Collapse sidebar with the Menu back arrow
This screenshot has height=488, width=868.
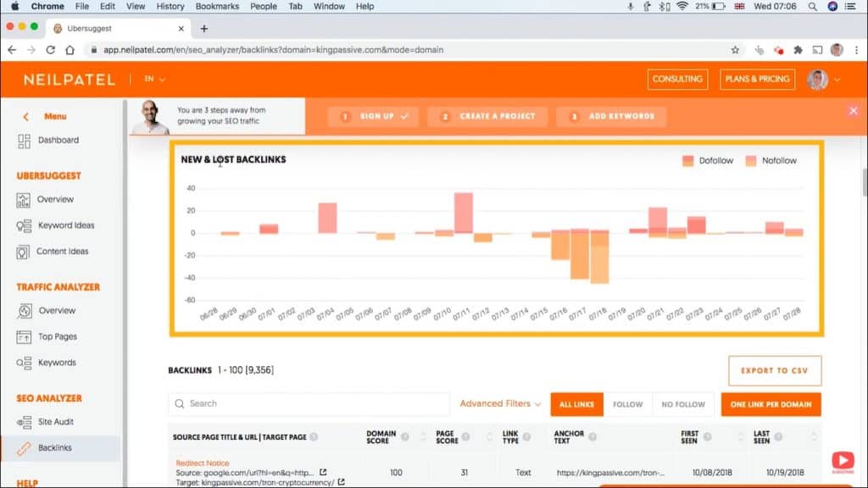click(x=26, y=117)
